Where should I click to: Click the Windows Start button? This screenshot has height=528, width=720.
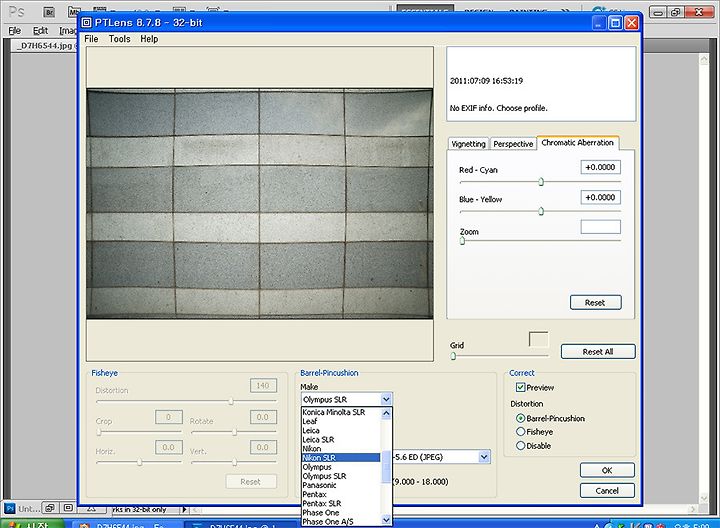[32, 524]
